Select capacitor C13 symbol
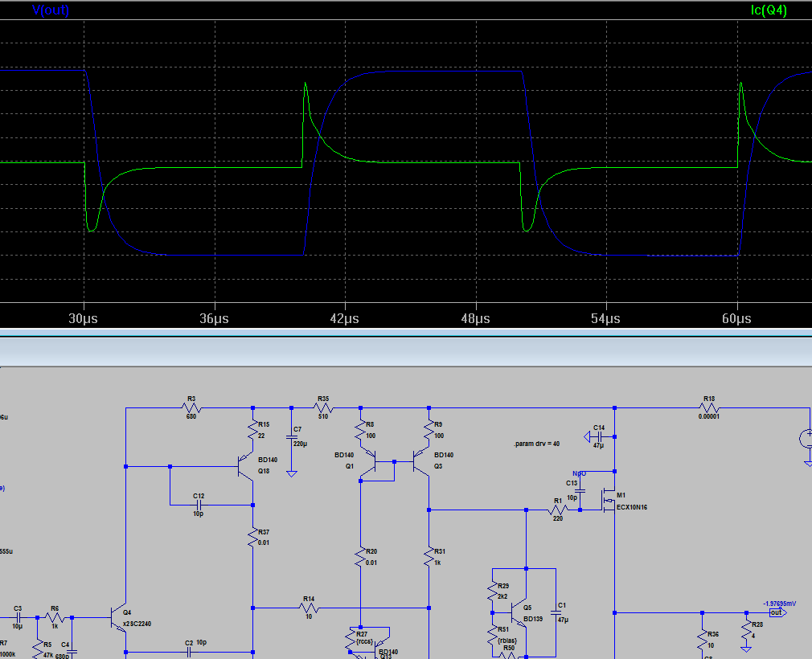Screen dimensions: 812x659 pyautogui.click(x=580, y=490)
